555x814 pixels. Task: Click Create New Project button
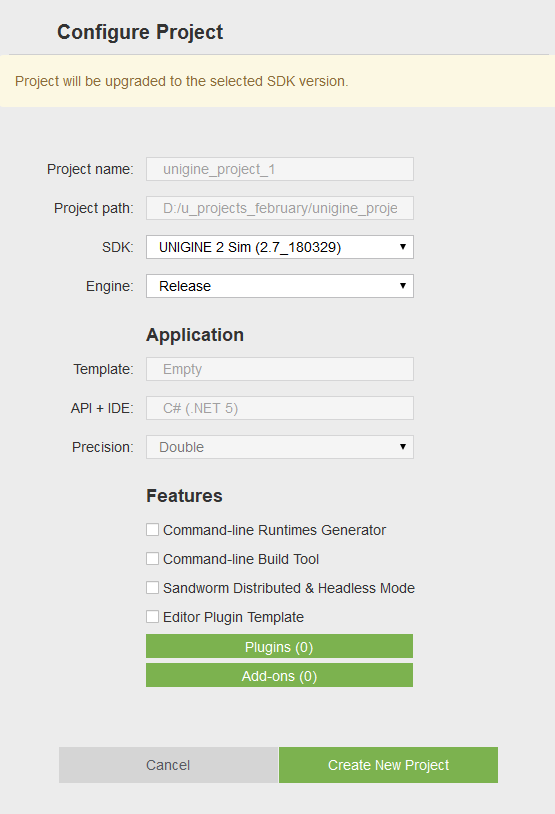click(x=388, y=765)
